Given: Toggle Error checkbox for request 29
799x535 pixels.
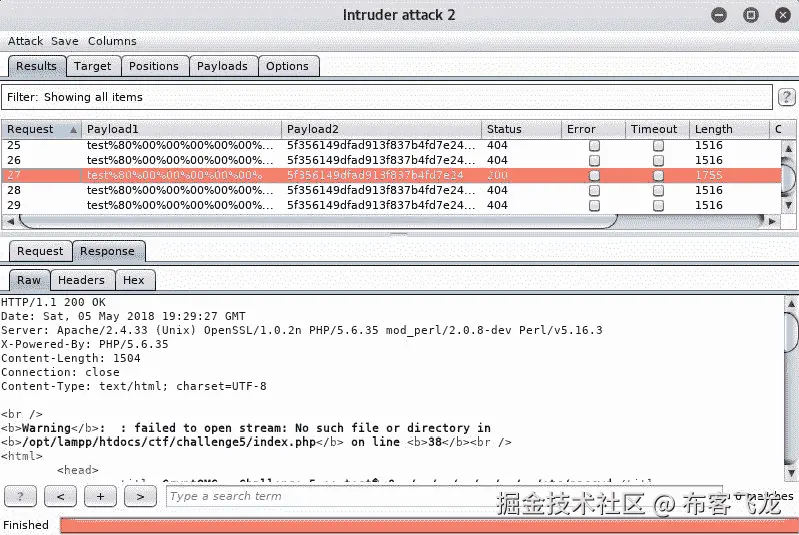Looking at the screenshot, I should coord(594,206).
